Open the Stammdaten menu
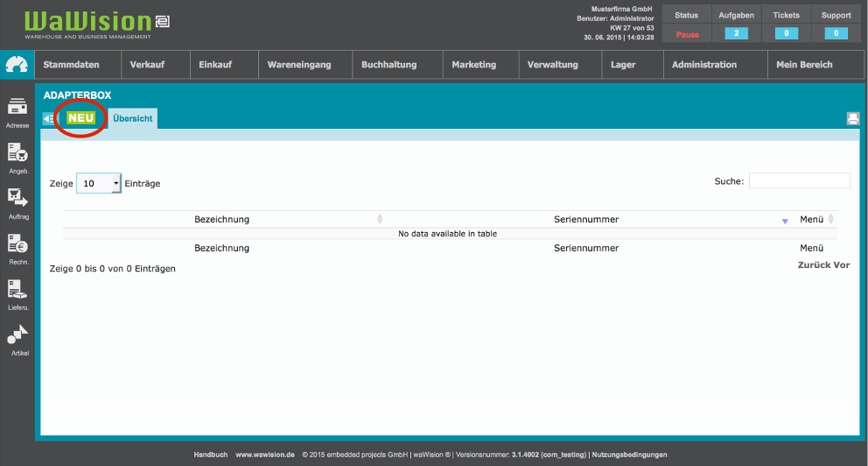868x466 pixels. (73, 65)
